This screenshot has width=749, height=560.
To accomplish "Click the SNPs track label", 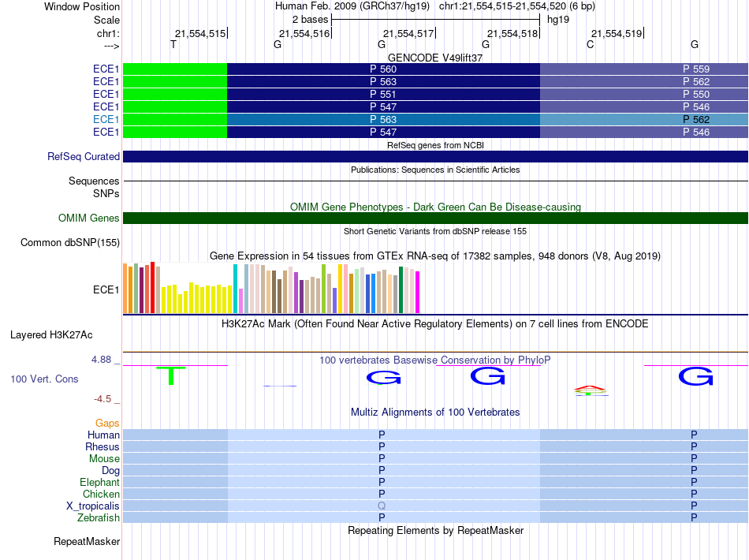I will pyautogui.click(x=106, y=193).
